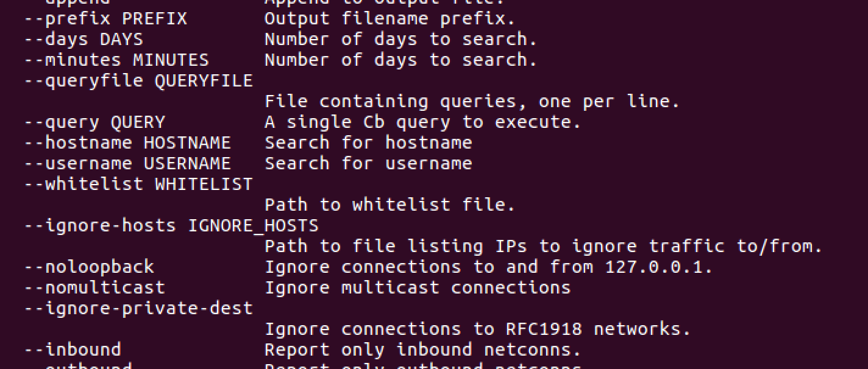Click the --hostname HOSTNAME option
Screen dimensions: 868x369
coord(127,143)
